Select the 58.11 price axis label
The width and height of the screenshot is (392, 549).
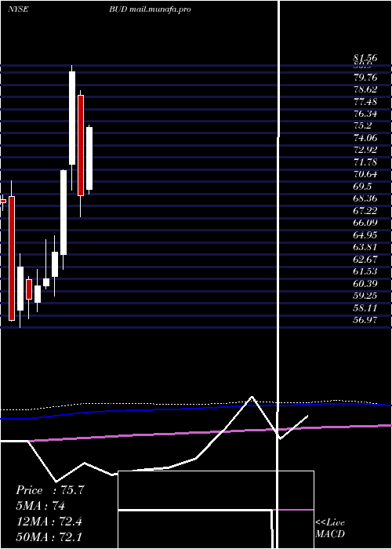365,308
